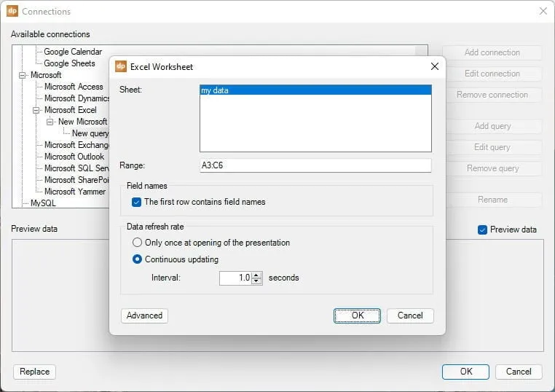Select New Microsoft connection tree item

(x=83, y=122)
